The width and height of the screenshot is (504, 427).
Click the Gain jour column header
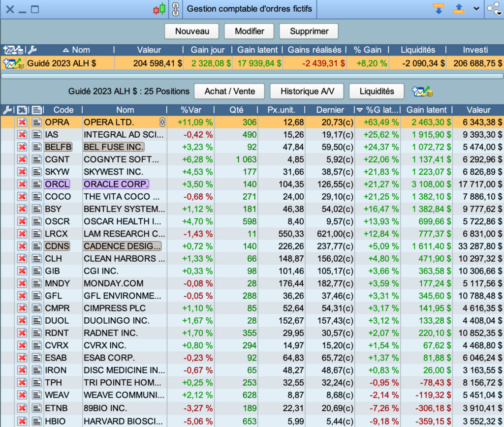(207, 50)
